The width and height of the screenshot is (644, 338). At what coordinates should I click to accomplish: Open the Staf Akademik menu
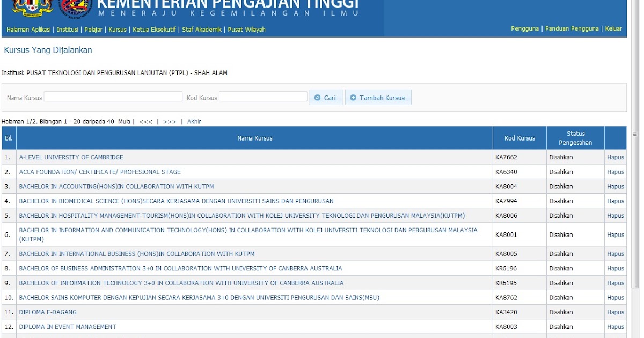tap(202, 30)
